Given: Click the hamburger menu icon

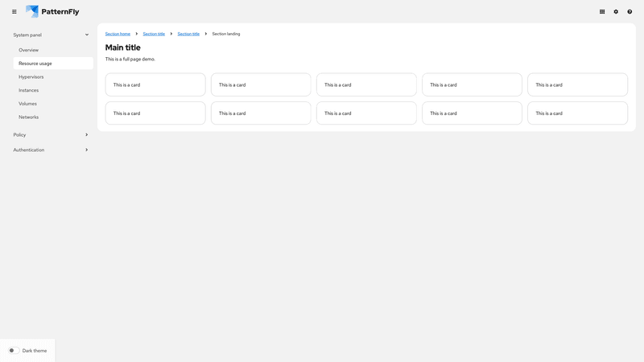Looking at the screenshot, I should pyautogui.click(x=14, y=12).
